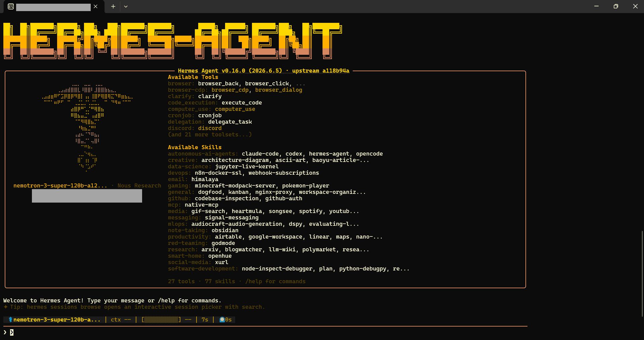
Task: Click the '7s' status entry
Action: point(205,320)
